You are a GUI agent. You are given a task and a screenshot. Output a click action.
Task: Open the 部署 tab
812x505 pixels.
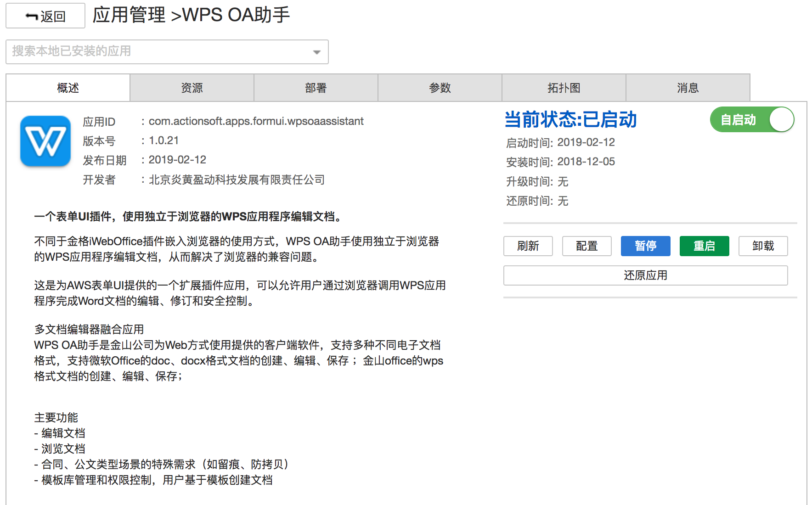click(x=316, y=88)
